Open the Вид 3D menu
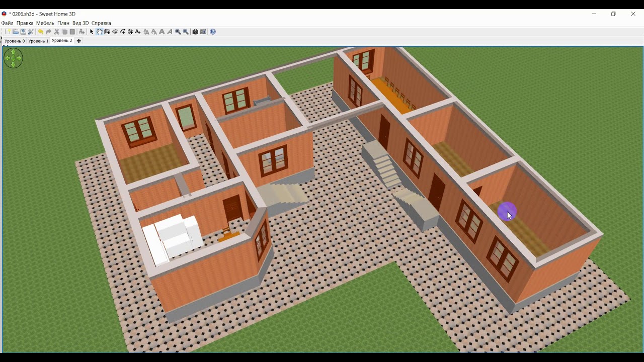Image resolution: width=644 pixels, height=362 pixels. 80,23
